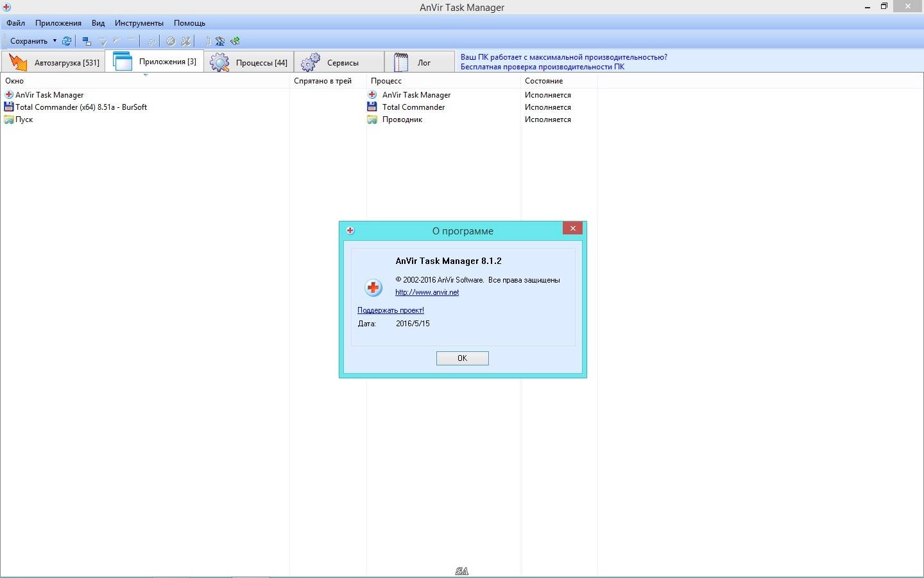The height and width of the screenshot is (578, 924).
Task: Click the Поддержать проект! link
Action: click(x=390, y=310)
